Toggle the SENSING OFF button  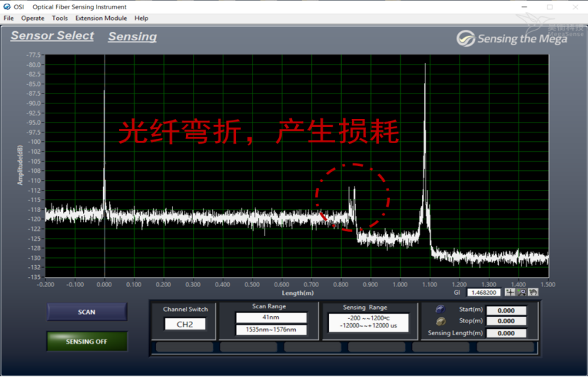point(87,342)
